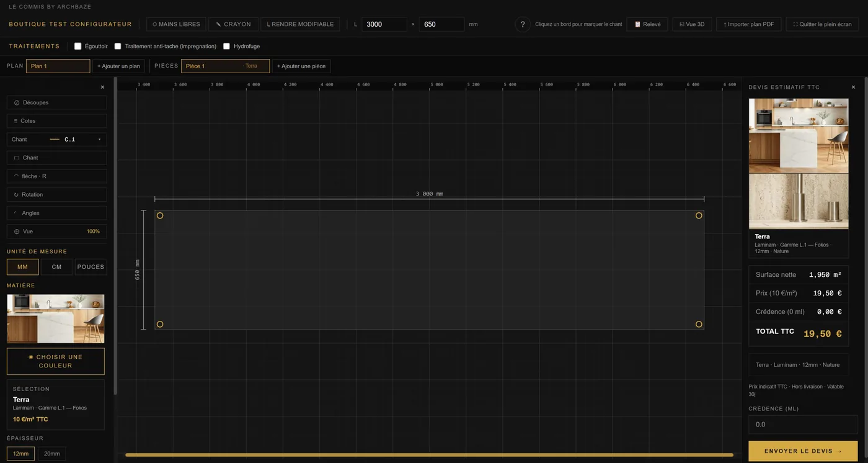Import a PDF plan
This screenshot has height=463, width=868.
coord(748,24)
